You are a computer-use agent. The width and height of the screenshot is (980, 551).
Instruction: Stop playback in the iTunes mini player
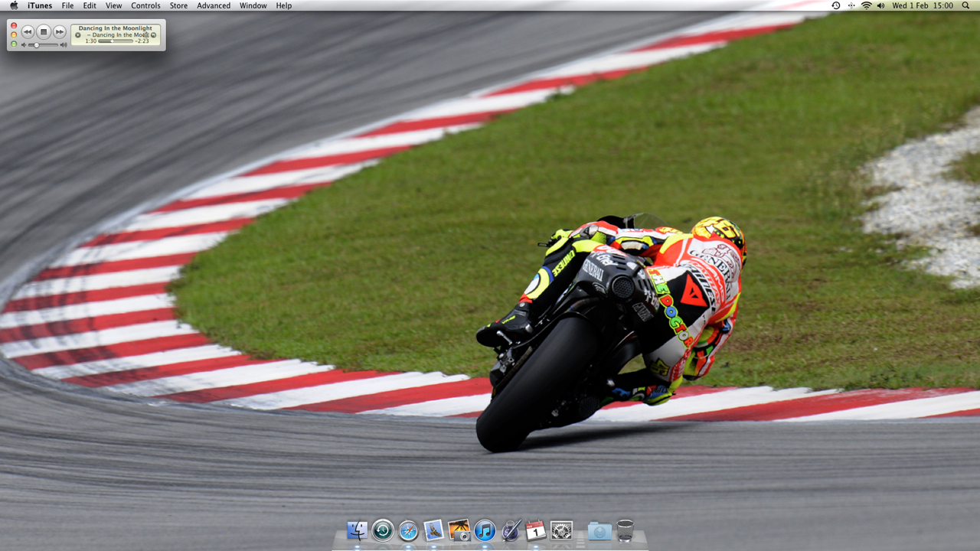[44, 32]
